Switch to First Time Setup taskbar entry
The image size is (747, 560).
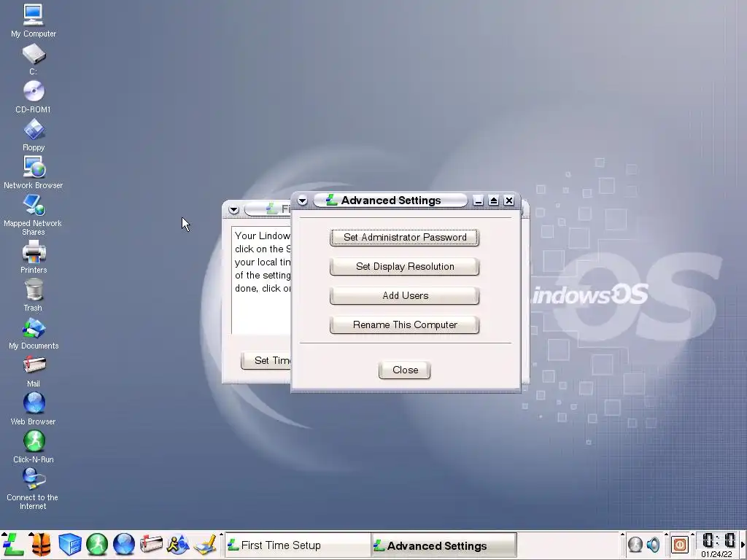pyautogui.click(x=298, y=545)
